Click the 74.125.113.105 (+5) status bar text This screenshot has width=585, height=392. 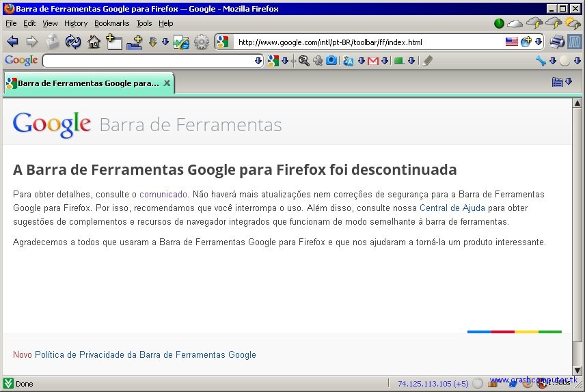tap(433, 383)
